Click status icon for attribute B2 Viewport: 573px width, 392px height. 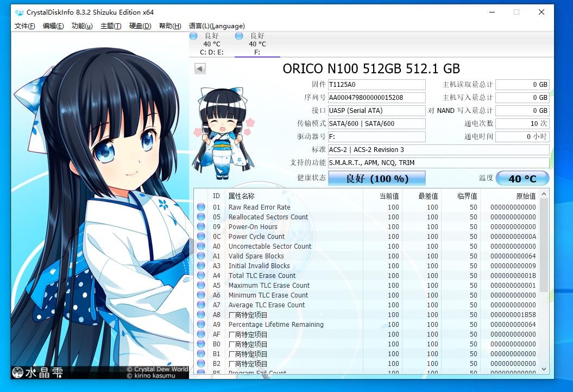point(201,363)
